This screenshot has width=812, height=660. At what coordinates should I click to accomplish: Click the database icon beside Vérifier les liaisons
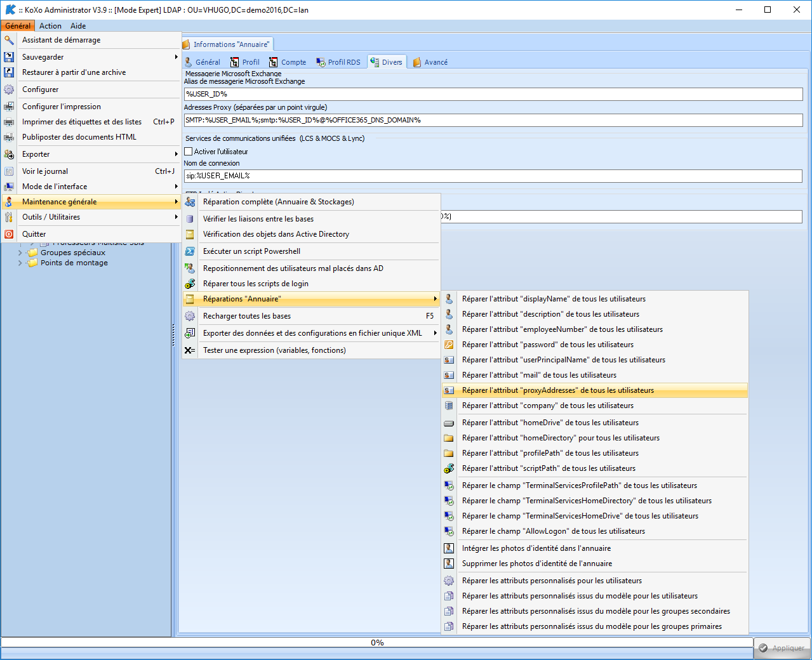(190, 219)
